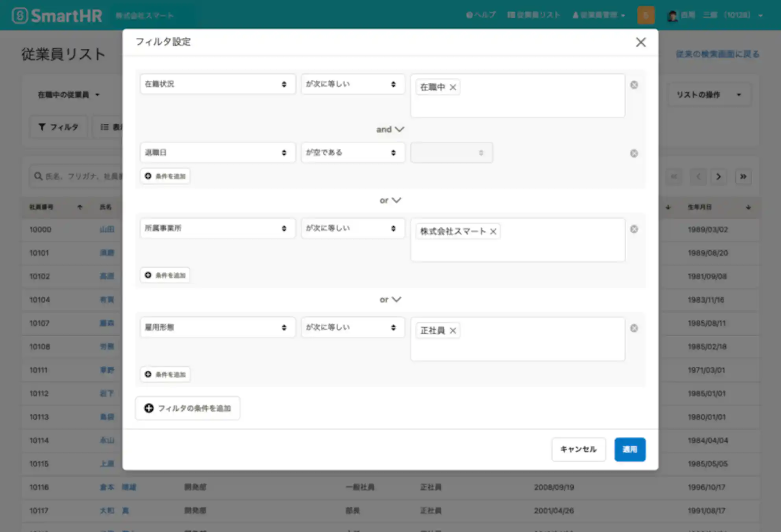The image size is (781, 532).
Task: Open the operator dropdown in 所属事業所 row
Action: [353, 228]
